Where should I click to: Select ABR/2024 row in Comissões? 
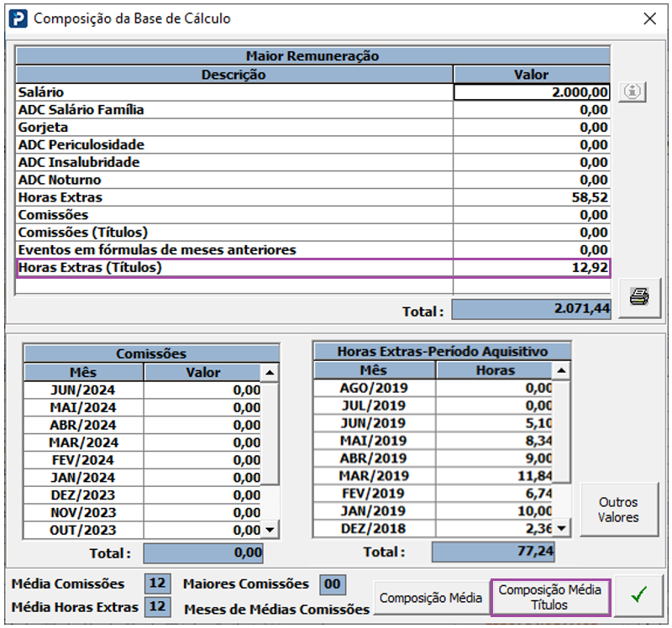(142, 426)
